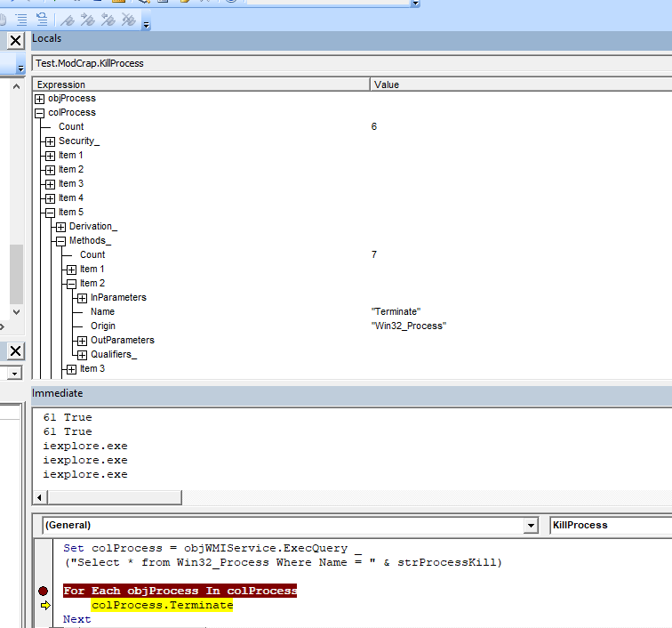Click Immediate window horizontal scrollbar thumb

tap(115, 497)
